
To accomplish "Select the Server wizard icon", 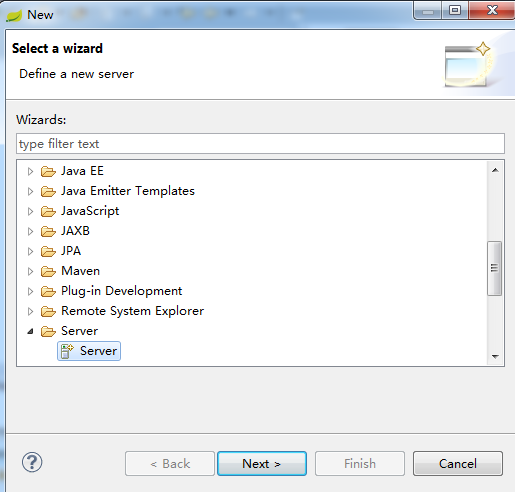I will tap(67, 351).
